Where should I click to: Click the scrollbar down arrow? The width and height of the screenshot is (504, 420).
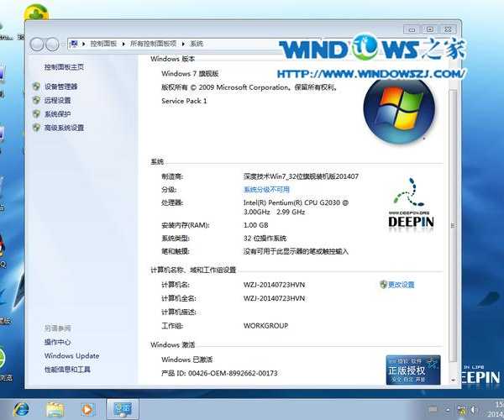(454, 380)
